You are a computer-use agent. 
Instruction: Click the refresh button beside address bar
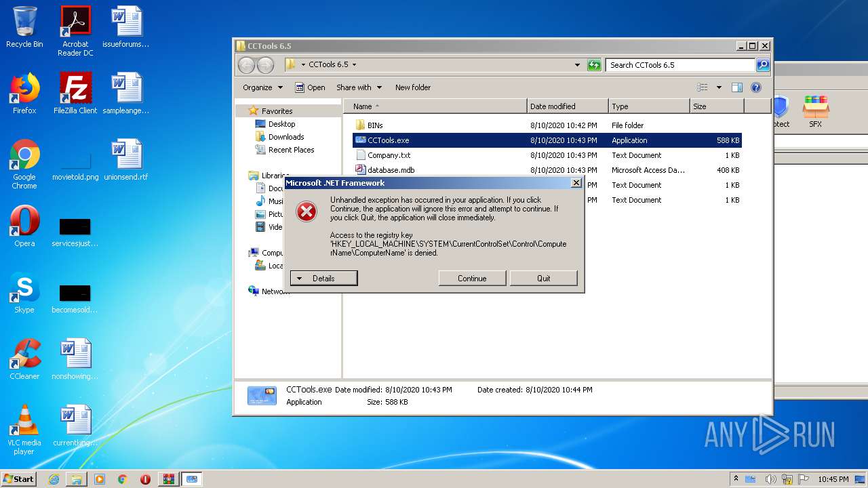click(x=594, y=65)
